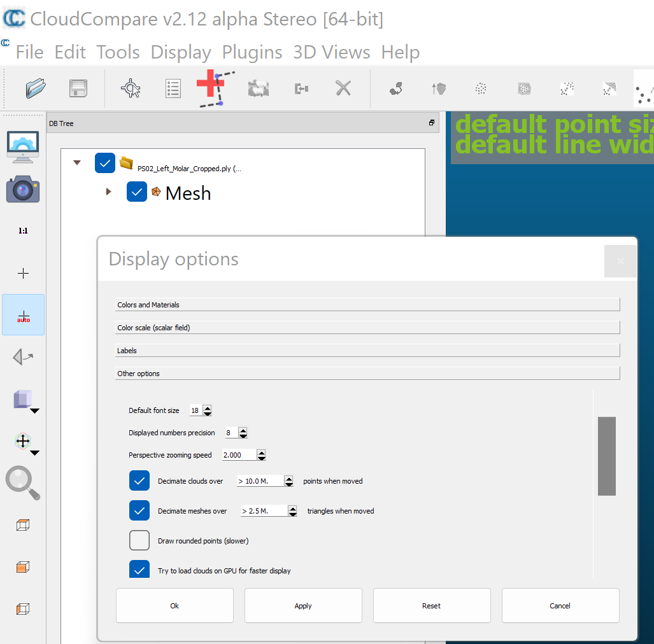This screenshot has height=644, width=654.
Task: Increase the Default font size stepper
Action: click(x=208, y=407)
